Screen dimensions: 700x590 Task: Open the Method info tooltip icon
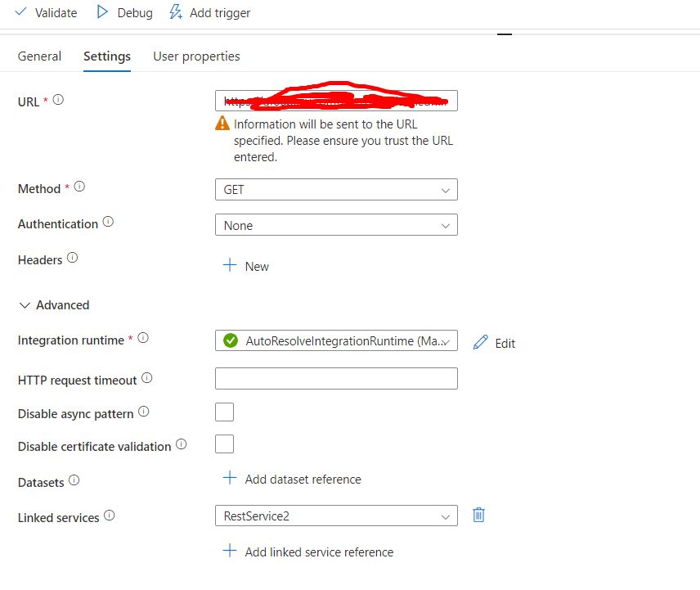[79, 187]
